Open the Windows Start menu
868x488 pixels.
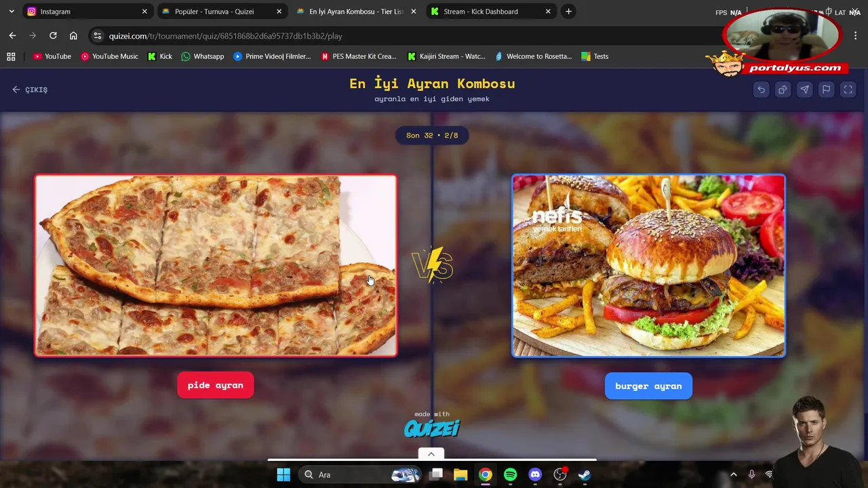(x=283, y=474)
